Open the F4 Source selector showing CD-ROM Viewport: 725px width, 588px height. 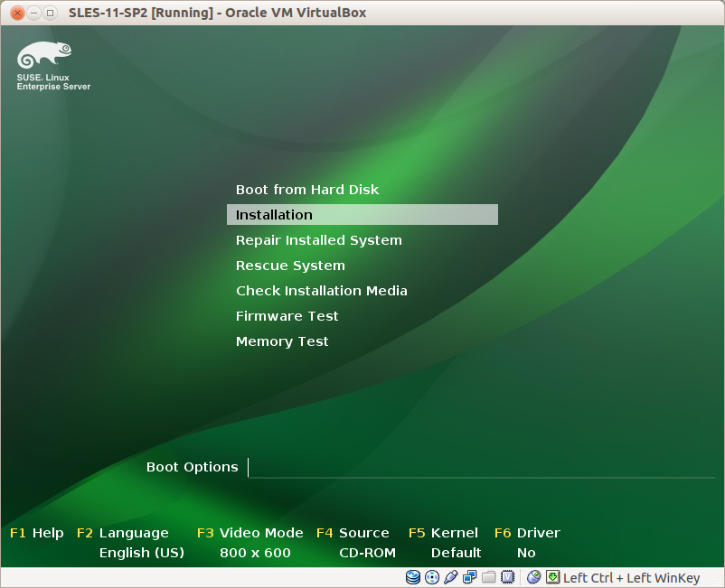pos(353,533)
